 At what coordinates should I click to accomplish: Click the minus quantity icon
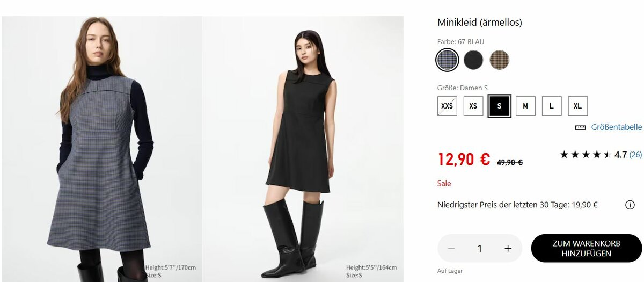tap(451, 248)
